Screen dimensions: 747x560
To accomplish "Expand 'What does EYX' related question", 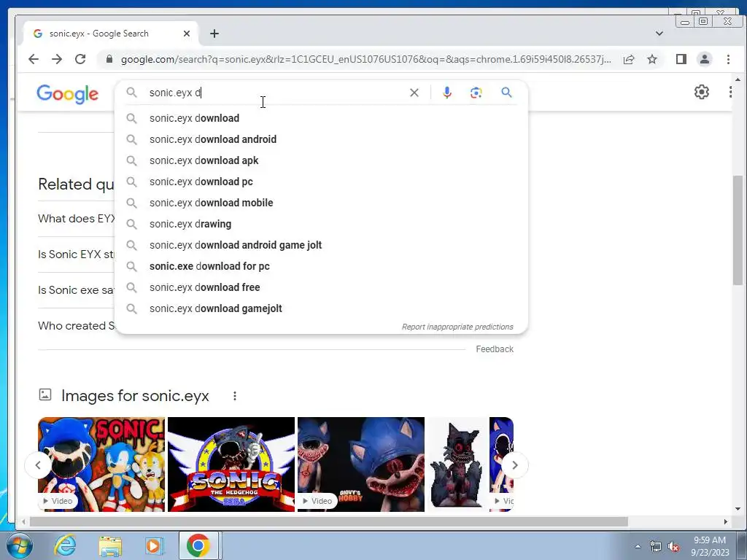I will 76,219.
